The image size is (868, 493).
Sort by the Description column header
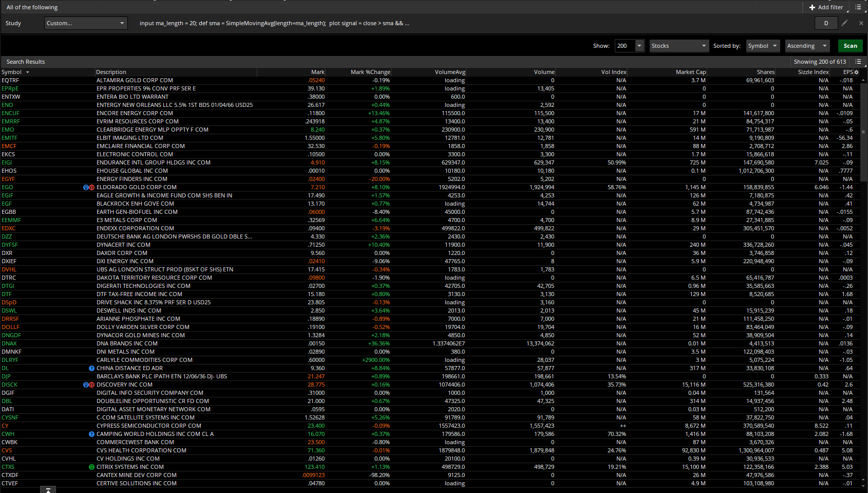pyautogui.click(x=111, y=72)
